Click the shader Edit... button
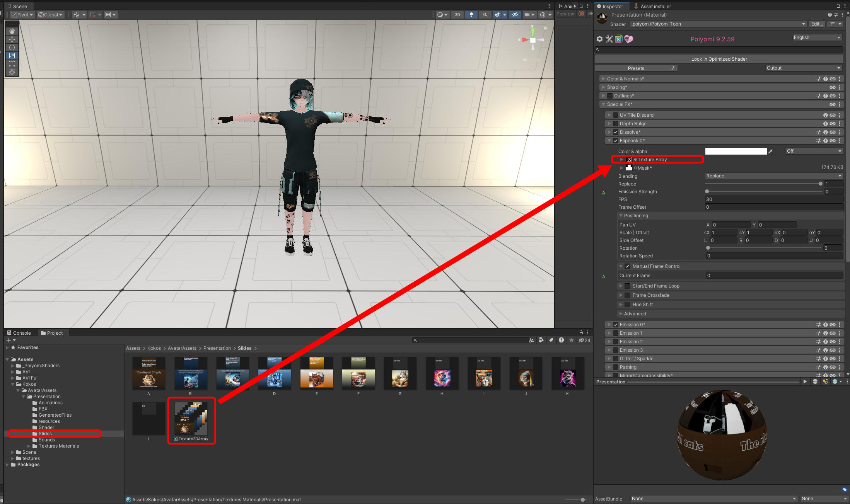The height and width of the screenshot is (504, 850). pos(817,24)
